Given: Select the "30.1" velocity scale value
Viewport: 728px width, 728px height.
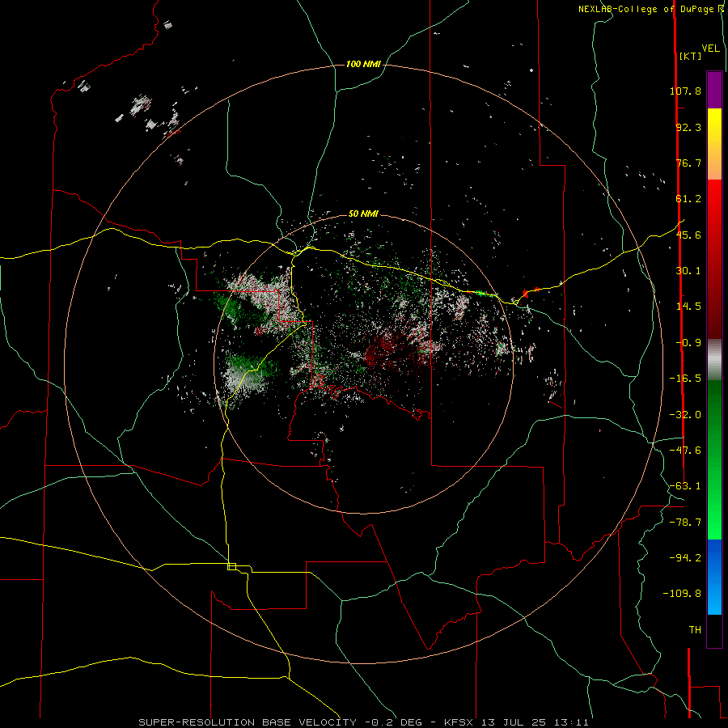Looking at the screenshot, I should tap(688, 271).
